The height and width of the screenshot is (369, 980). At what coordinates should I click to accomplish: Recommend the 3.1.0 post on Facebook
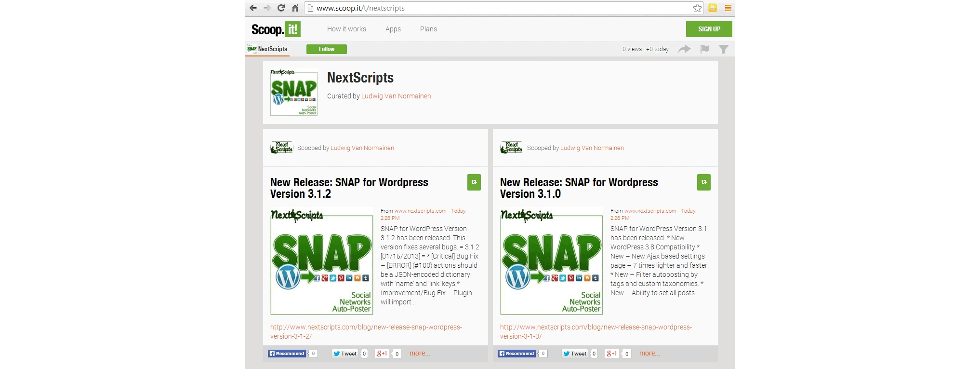pos(516,354)
